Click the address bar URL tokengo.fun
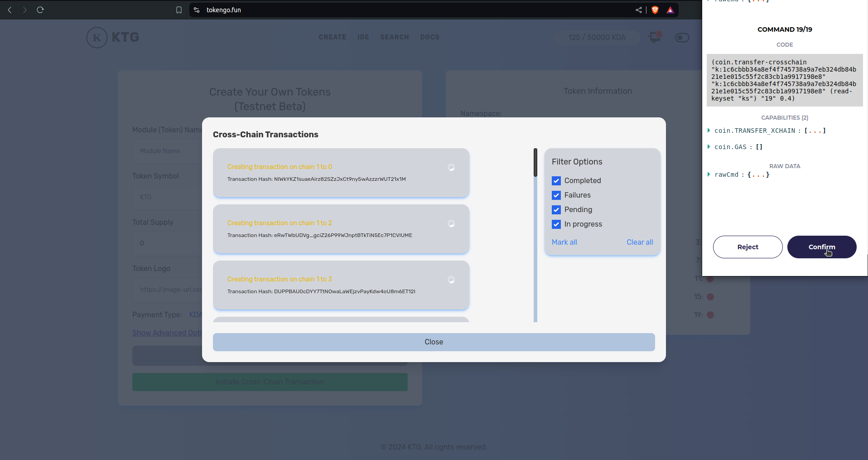The image size is (868, 460). (x=224, y=10)
